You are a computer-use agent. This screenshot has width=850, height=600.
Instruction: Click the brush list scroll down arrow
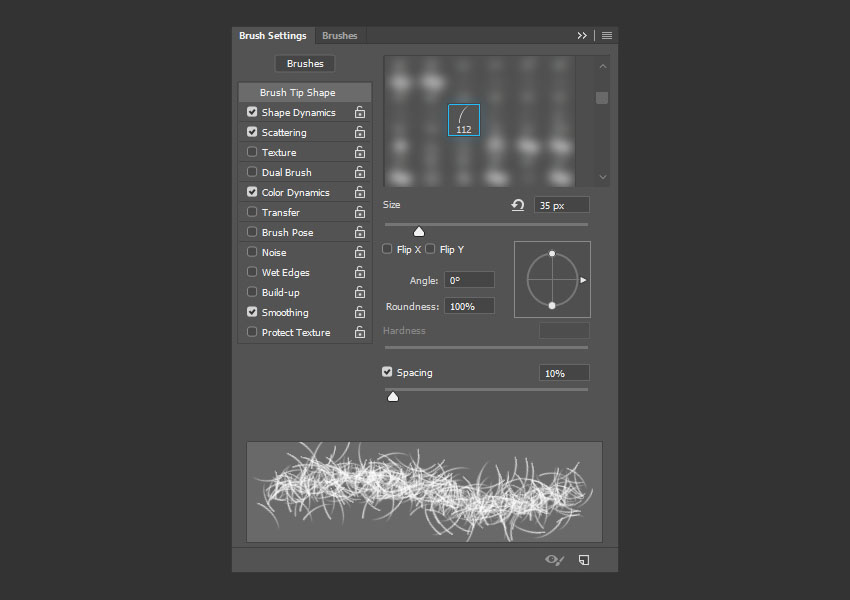pos(603,177)
